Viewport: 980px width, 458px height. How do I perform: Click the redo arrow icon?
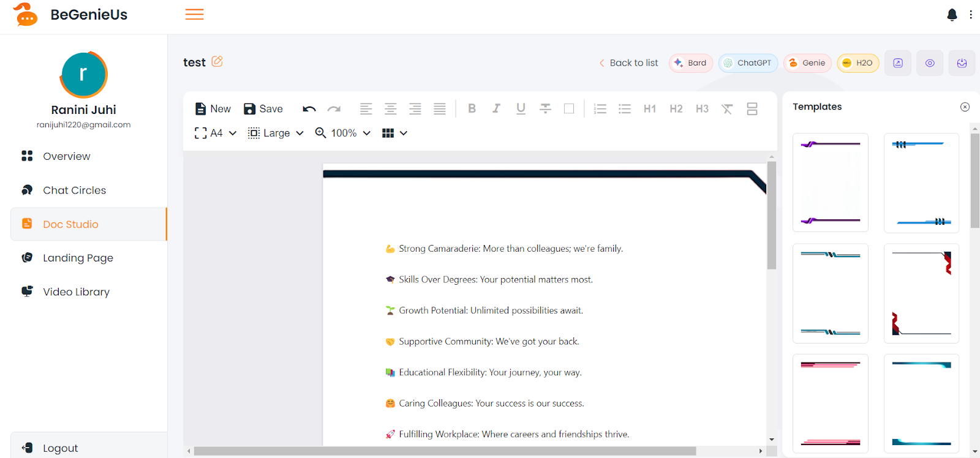pyautogui.click(x=334, y=109)
